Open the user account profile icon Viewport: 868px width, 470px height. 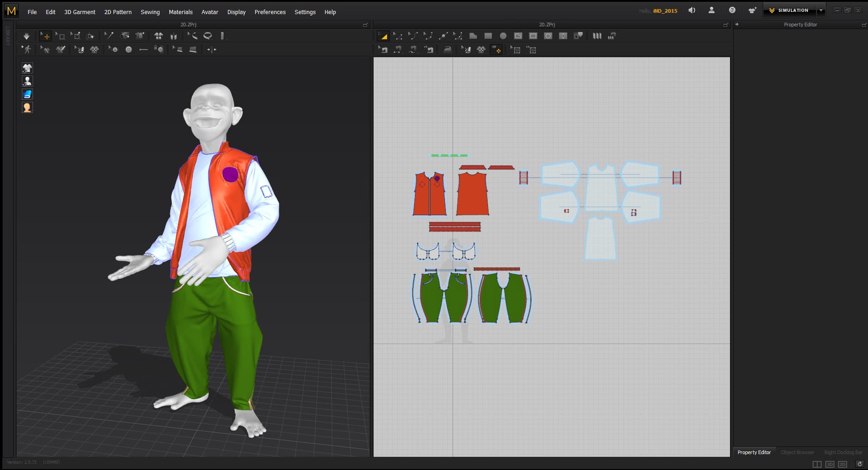711,10
